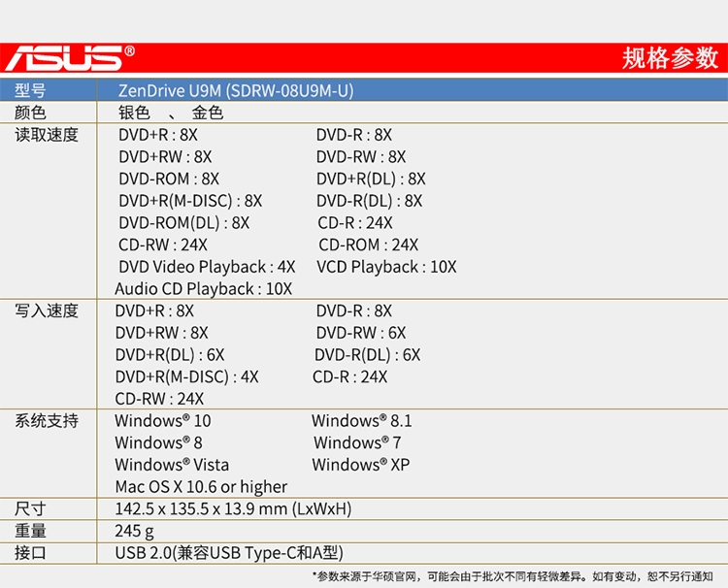This screenshot has height=588, width=728.
Task: Click write speed DVD-R(DL) : 6X
Action: pos(367,354)
